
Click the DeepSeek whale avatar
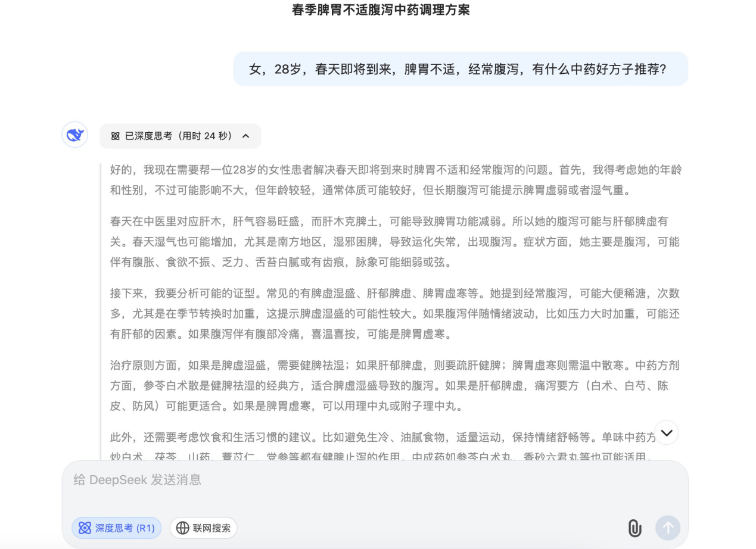click(75, 135)
